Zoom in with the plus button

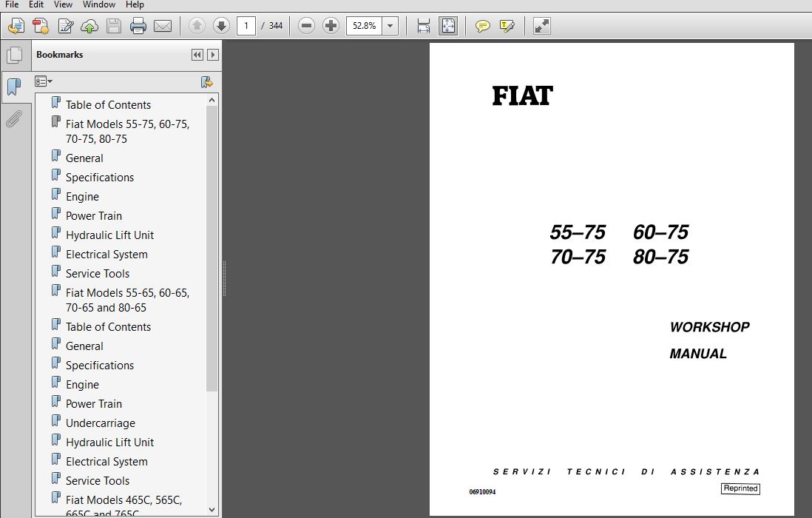(331, 25)
